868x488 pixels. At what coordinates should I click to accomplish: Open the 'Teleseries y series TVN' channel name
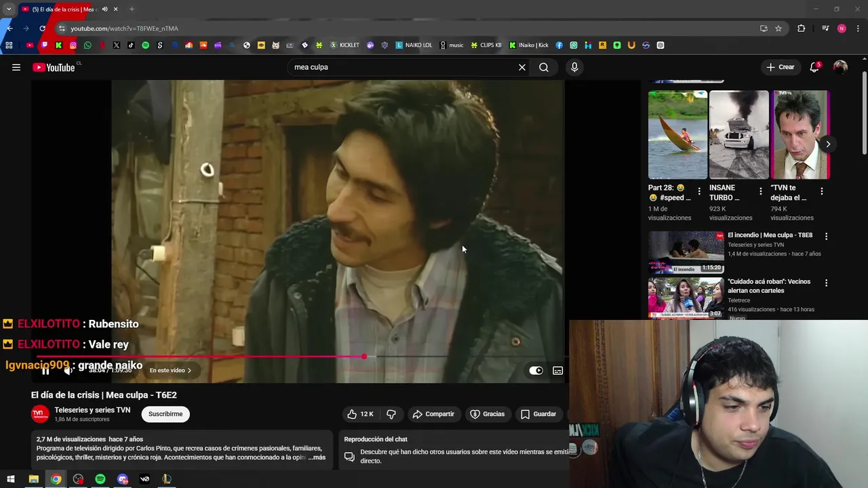[x=92, y=410]
